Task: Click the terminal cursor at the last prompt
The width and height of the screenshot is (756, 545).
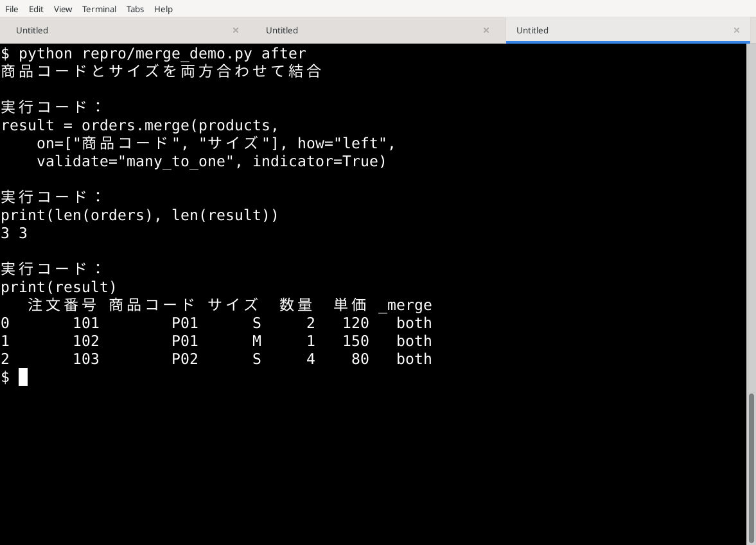Action: point(23,377)
